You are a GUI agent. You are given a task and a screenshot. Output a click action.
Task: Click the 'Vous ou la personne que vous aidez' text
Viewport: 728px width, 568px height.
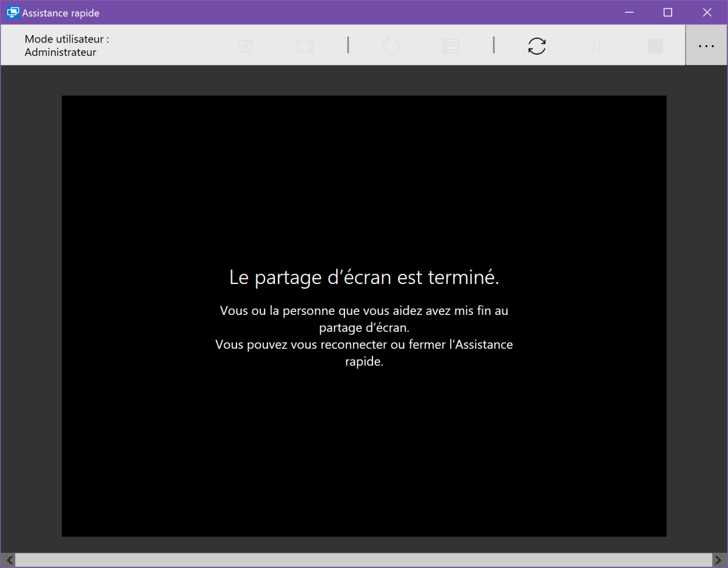click(364, 311)
